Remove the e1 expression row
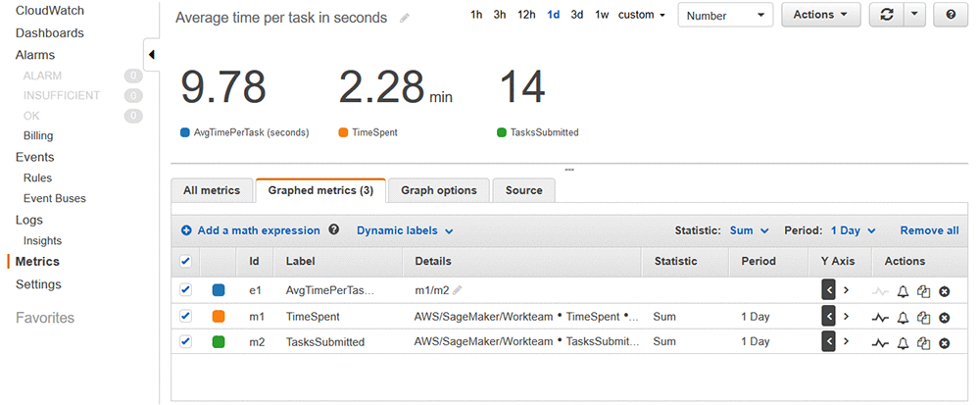The image size is (980, 405). pos(945,291)
